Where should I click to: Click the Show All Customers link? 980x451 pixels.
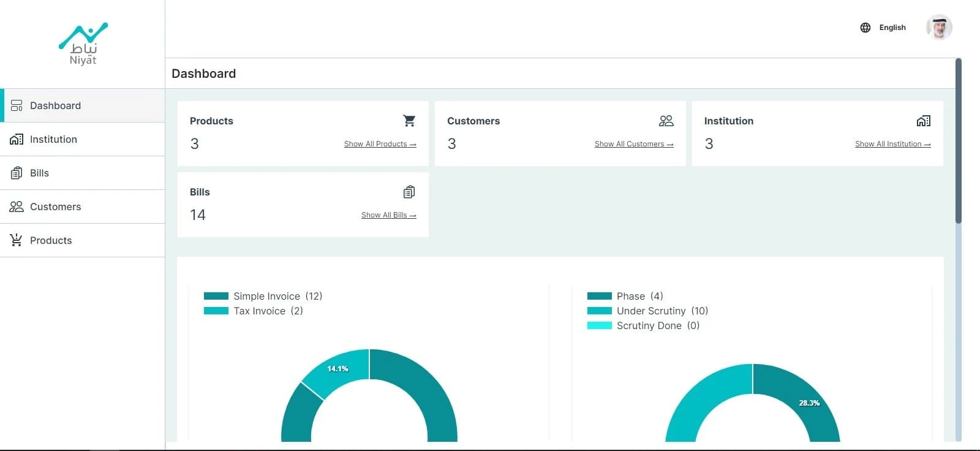[x=634, y=144]
